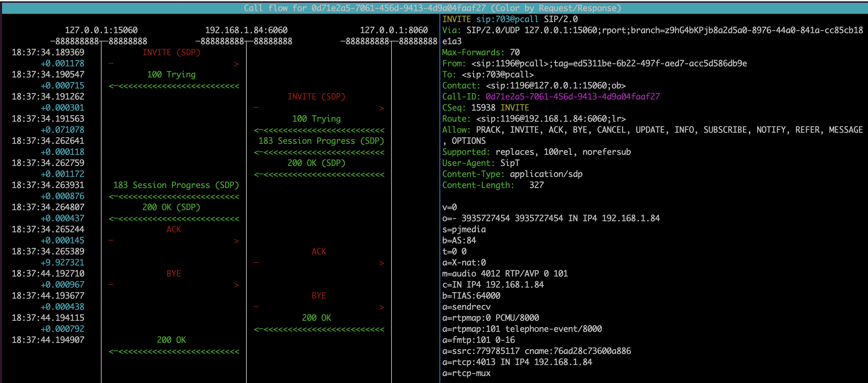Click the +9.927321 time delta
Image resolution: width=868 pixels, height=383 pixels.
pos(62,263)
